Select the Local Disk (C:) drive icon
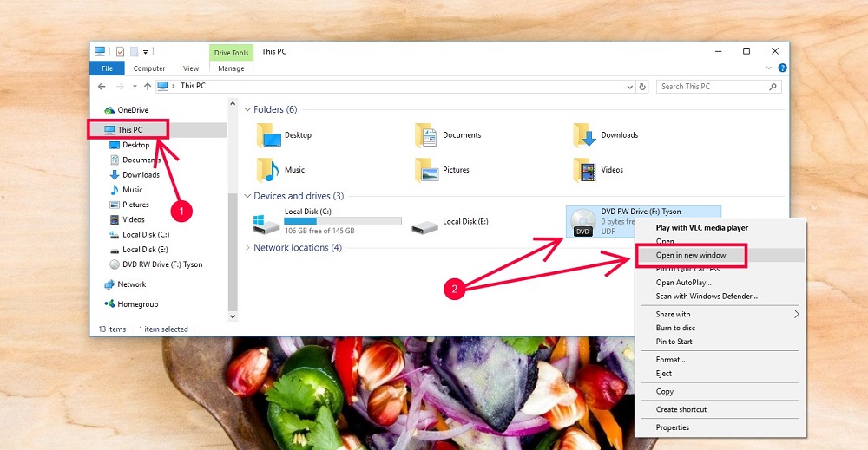Viewport: 868px width, 450px height. pos(266,224)
